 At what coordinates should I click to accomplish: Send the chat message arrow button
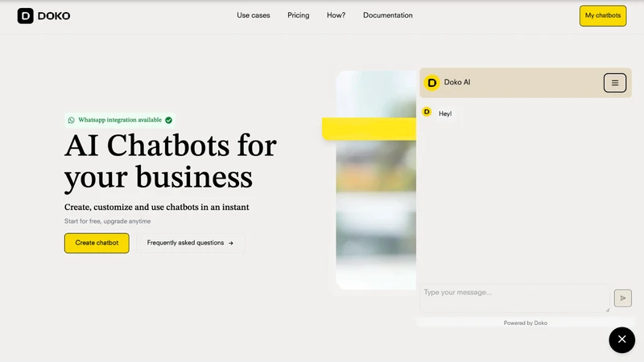pyautogui.click(x=622, y=298)
